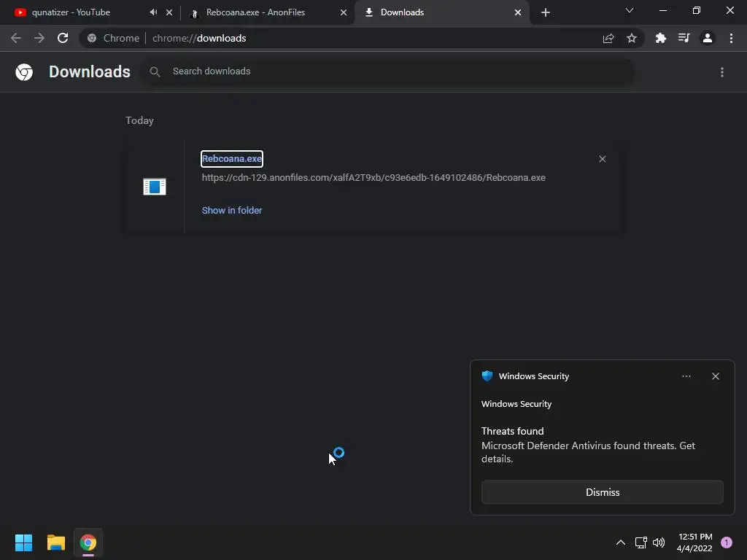Open the tab search chevron
This screenshot has width=747, height=560.
pyautogui.click(x=630, y=10)
